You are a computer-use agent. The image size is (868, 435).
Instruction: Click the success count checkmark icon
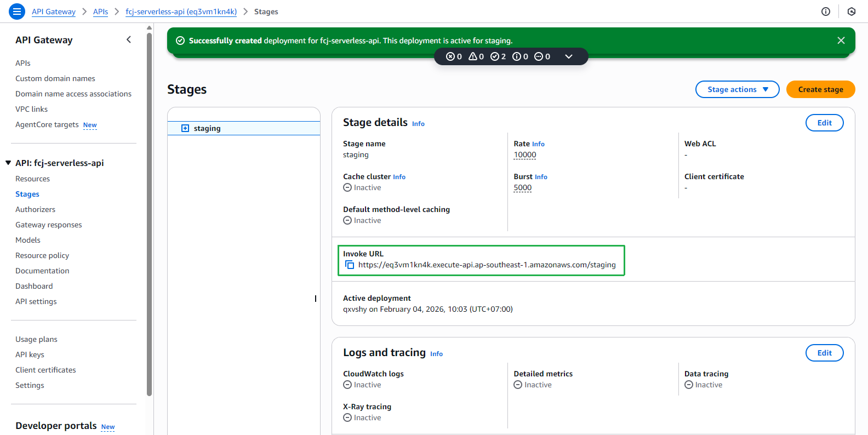click(x=498, y=56)
